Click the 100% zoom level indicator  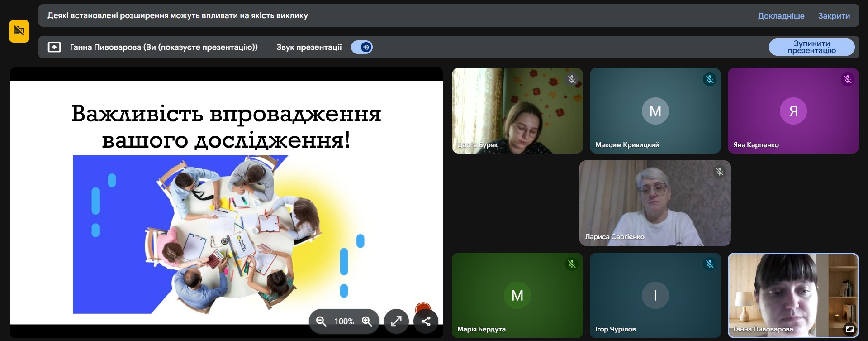click(344, 321)
